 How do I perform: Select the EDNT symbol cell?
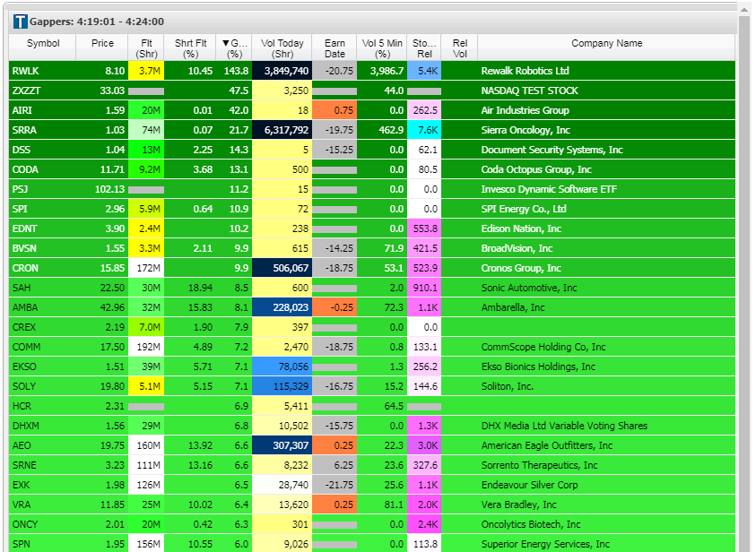click(x=43, y=229)
